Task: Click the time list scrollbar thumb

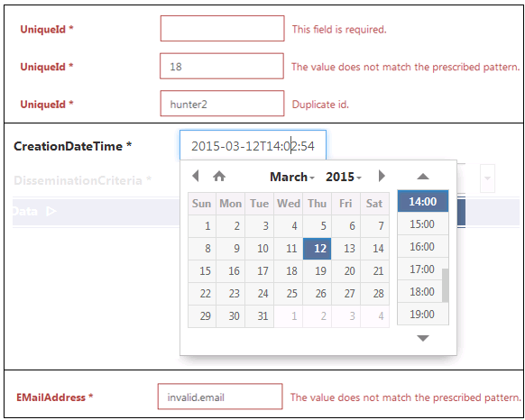Action: pos(446,285)
